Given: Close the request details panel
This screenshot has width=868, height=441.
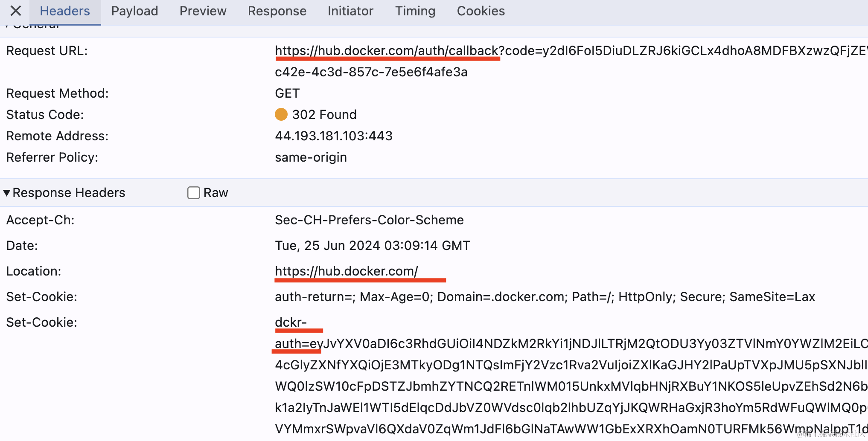Looking at the screenshot, I should point(16,11).
